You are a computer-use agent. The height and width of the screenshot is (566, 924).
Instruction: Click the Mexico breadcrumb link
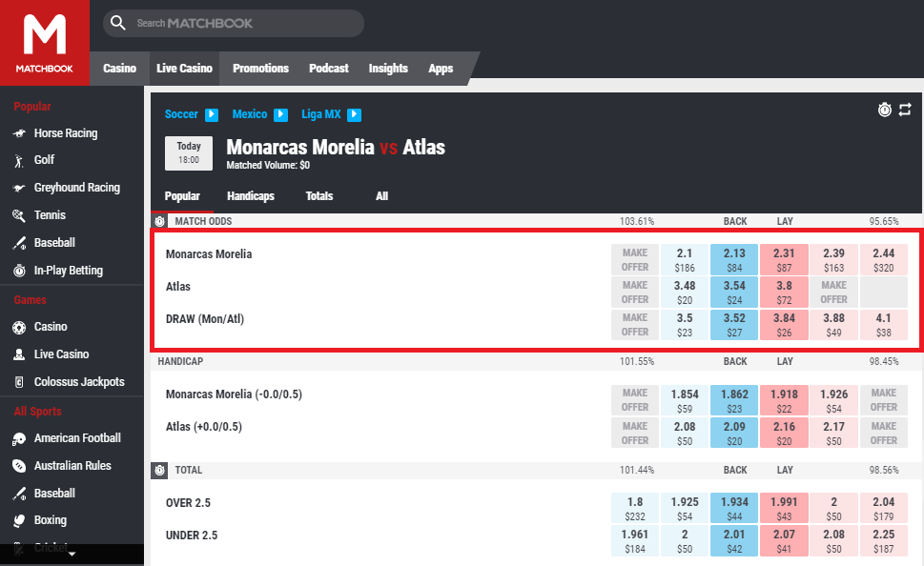[x=250, y=114]
